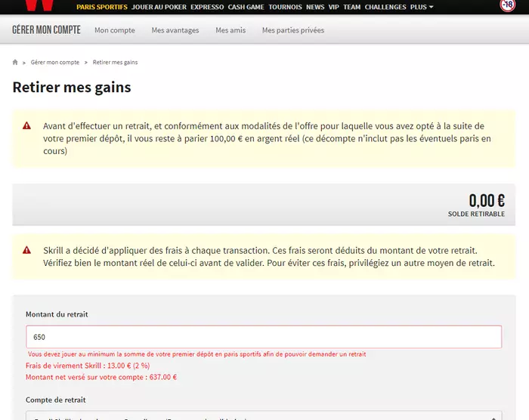
Task: Open the Tournois page
Action: pos(285,7)
